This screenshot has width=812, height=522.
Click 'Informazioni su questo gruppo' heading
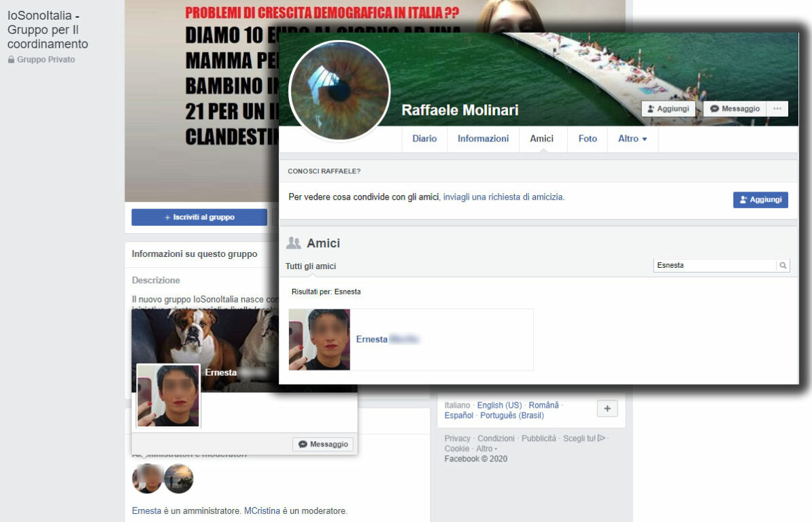[x=194, y=254]
